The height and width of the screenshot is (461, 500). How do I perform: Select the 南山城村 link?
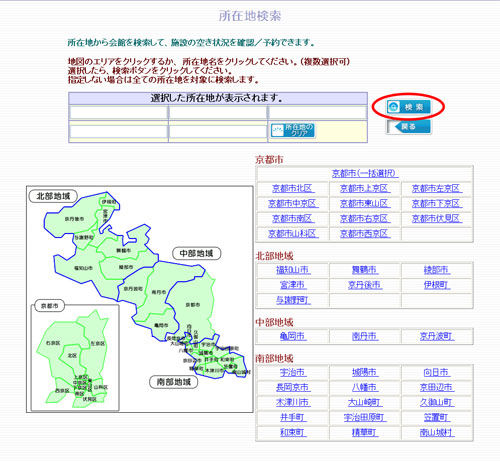point(436,432)
